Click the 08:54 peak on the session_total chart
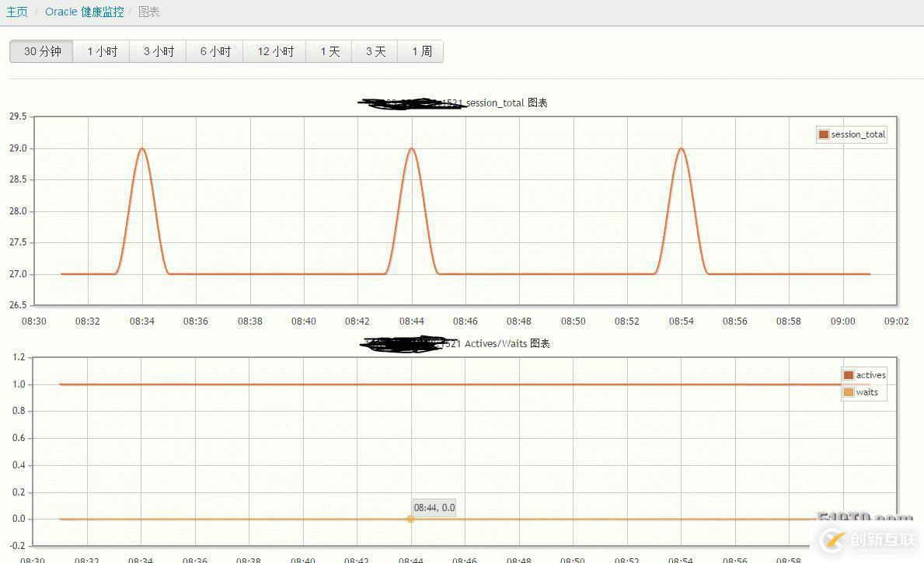The width and height of the screenshot is (924, 563). 681,149
